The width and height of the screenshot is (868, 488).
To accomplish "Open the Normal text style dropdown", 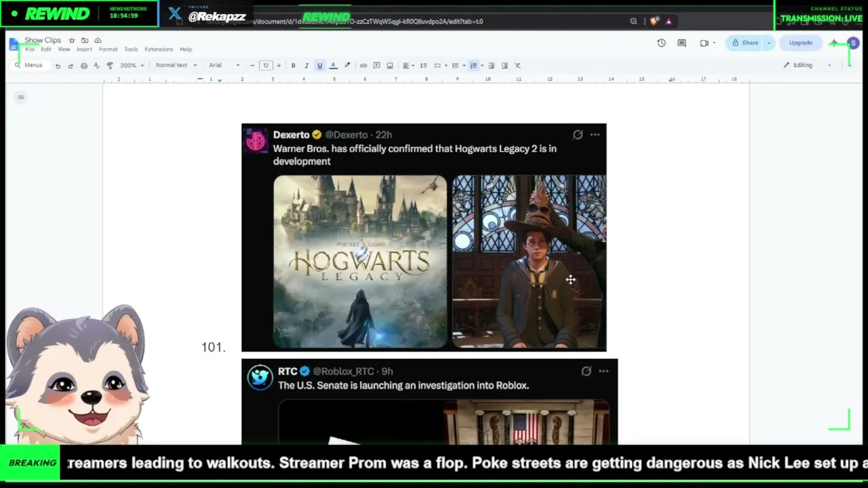I will (176, 66).
